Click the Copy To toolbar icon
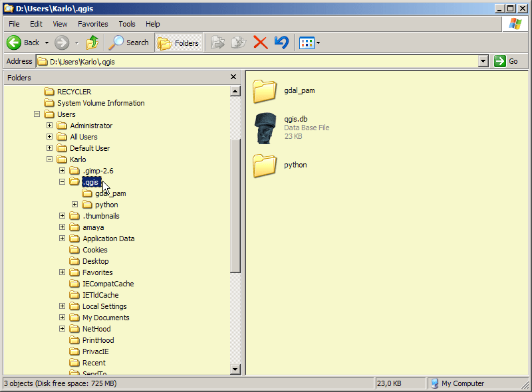 (239, 43)
